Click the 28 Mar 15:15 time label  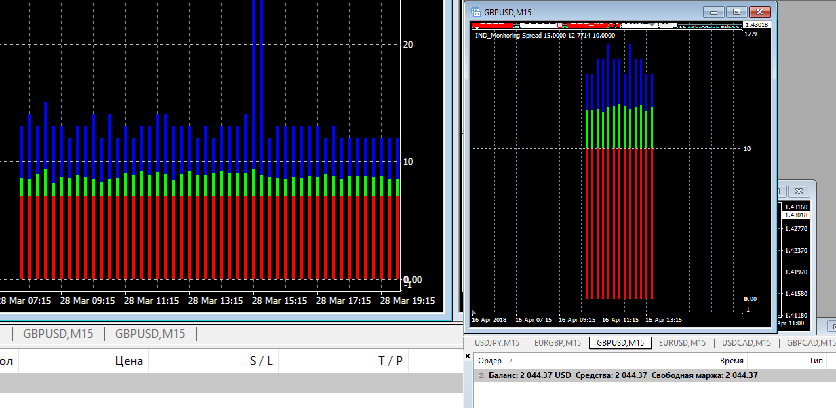pyautogui.click(x=280, y=301)
